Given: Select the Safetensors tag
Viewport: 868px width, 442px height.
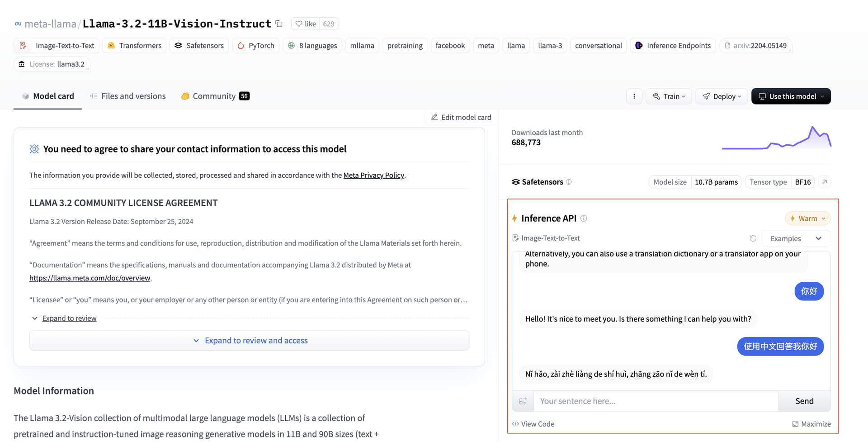Looking at the screenshot, I should [199, 45].
